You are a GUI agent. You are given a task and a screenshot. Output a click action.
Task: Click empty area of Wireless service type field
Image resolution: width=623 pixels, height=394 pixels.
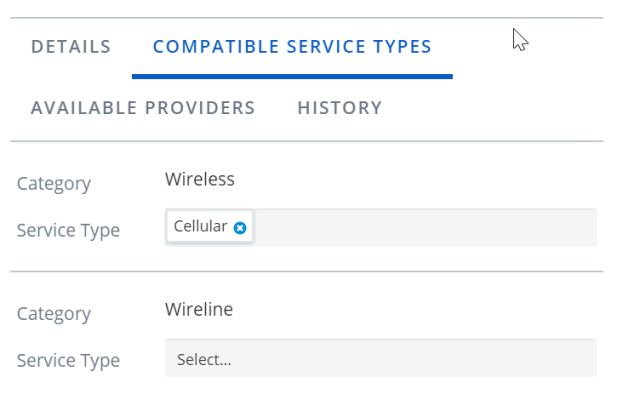(x=424, y=228)
